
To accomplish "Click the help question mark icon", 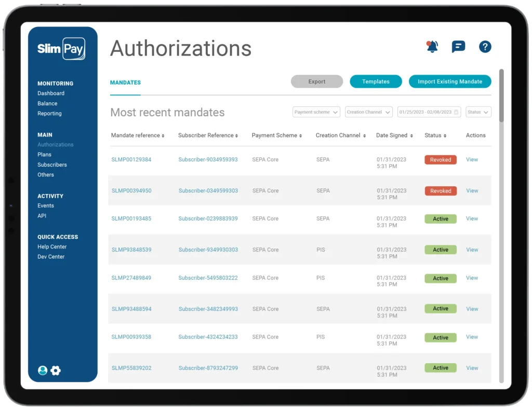I will (485, 46).
